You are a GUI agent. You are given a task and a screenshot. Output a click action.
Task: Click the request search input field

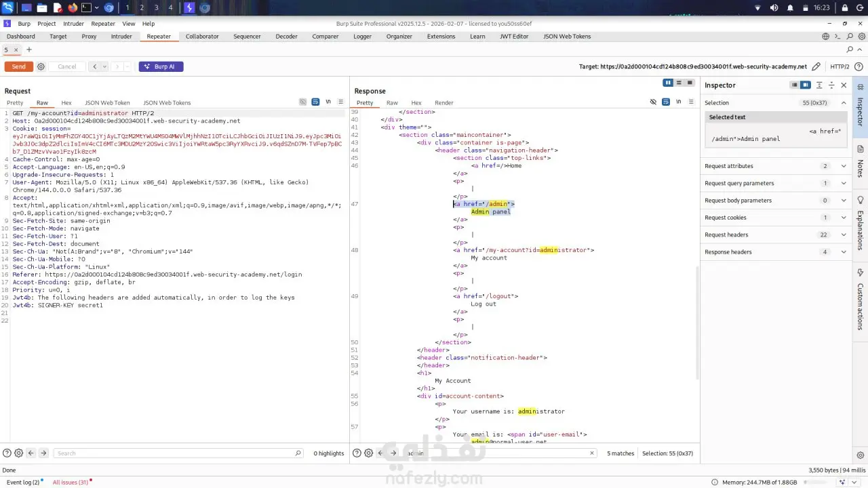click(179, 453)
